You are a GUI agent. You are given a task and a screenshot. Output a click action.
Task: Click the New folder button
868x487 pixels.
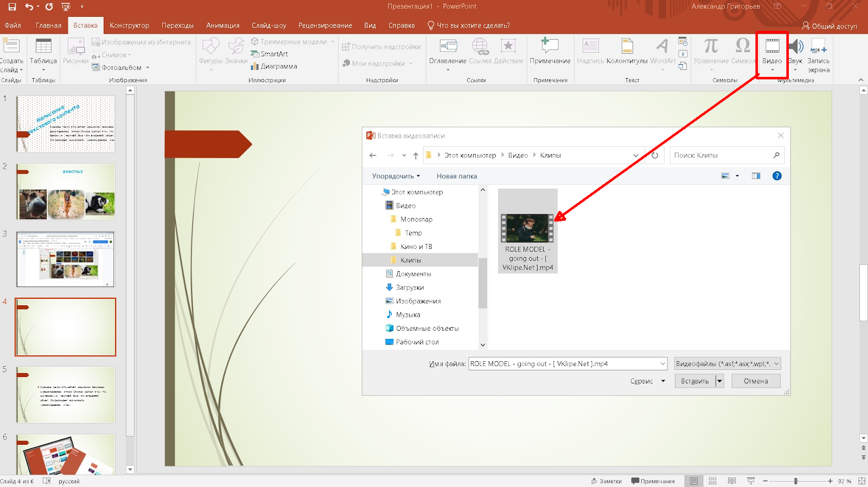[x=456, y=176]
